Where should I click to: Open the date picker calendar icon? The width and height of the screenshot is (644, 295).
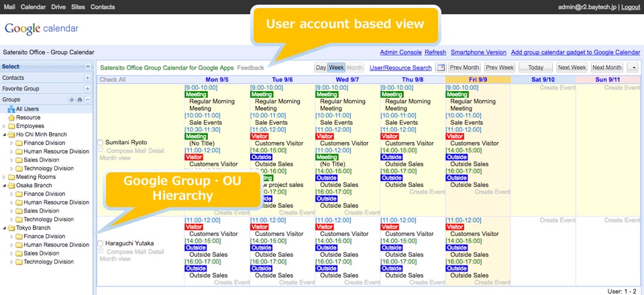coord(440,68)
